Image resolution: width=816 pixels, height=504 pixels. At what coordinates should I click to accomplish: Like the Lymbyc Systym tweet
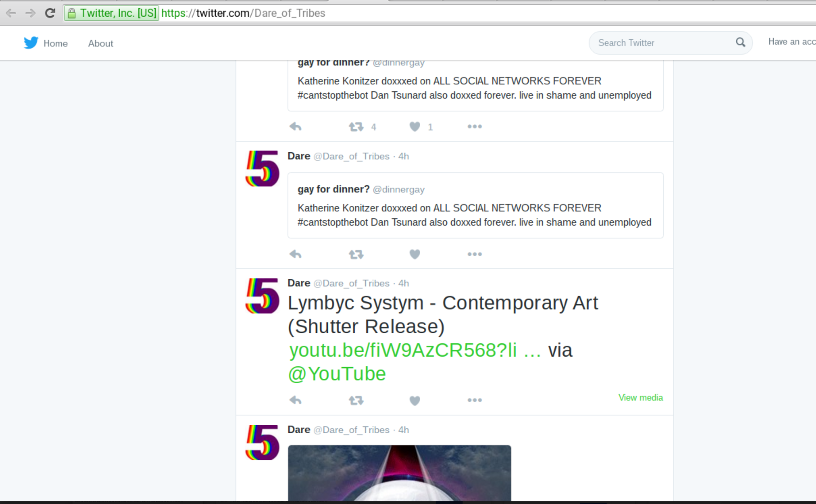point(415,400)
